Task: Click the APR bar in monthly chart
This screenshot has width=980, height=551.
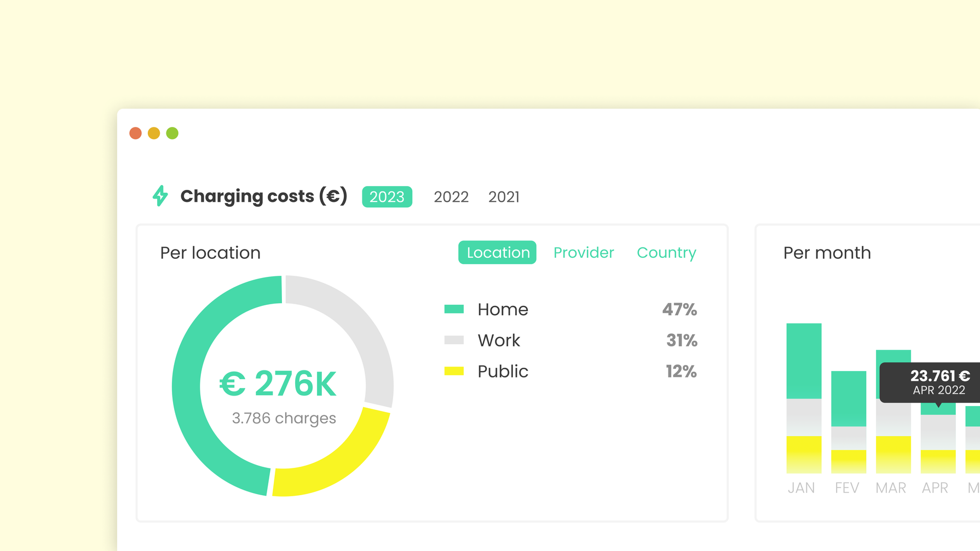Action: [938, 439]
